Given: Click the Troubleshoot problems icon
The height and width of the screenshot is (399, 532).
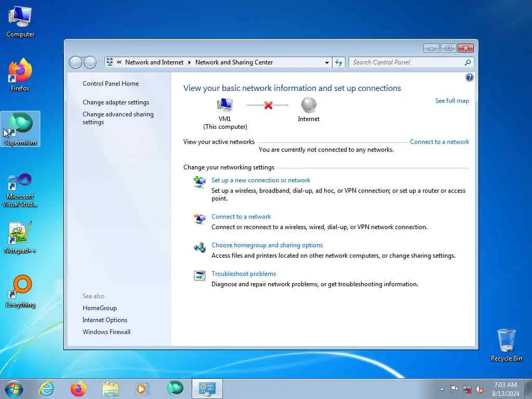Looking at the screenshot, I should (x=199, y=275).
